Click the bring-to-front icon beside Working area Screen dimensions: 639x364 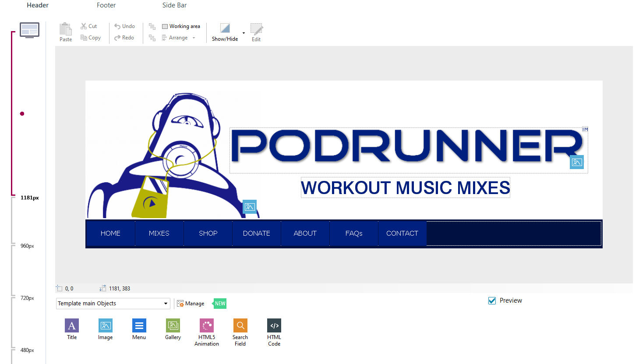152,26
